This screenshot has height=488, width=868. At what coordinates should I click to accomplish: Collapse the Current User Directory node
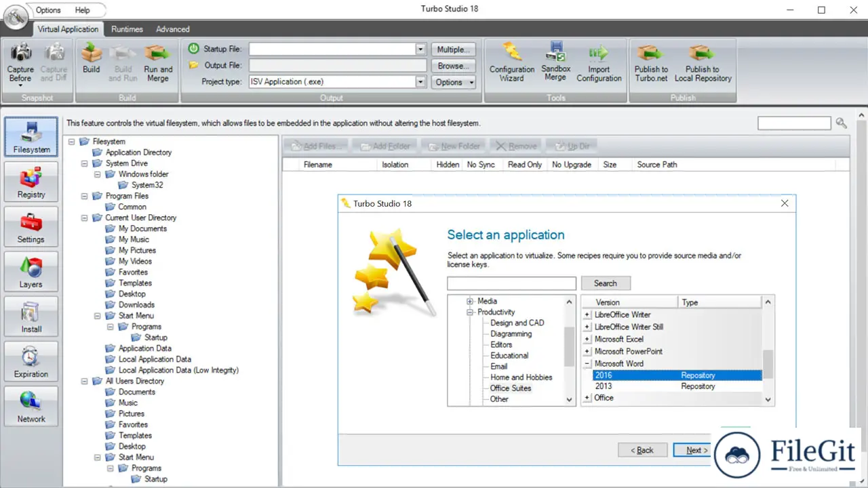coord(85,218)
